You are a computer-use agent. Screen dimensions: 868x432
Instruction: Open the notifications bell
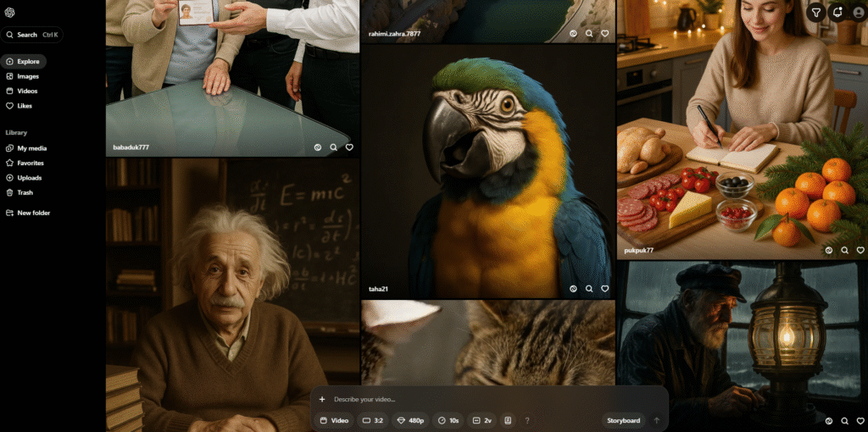(x=837, y=12)
